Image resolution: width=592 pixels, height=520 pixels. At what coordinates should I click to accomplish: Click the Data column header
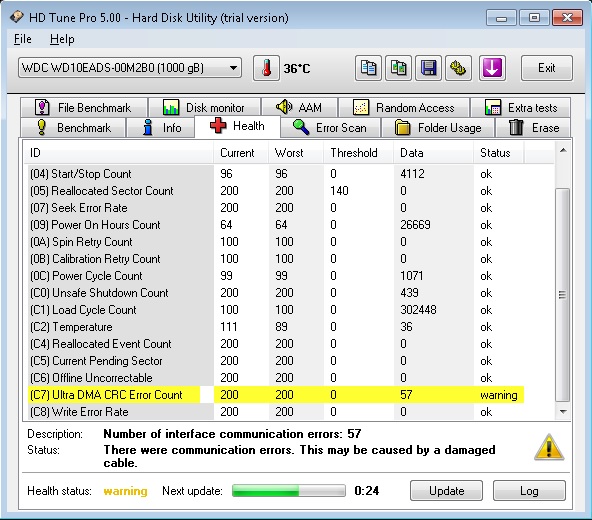(434, 153)
